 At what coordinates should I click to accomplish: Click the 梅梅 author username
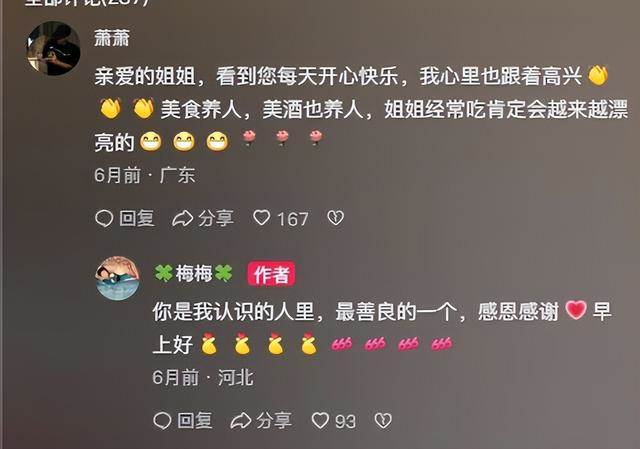(x=193, y=273)
